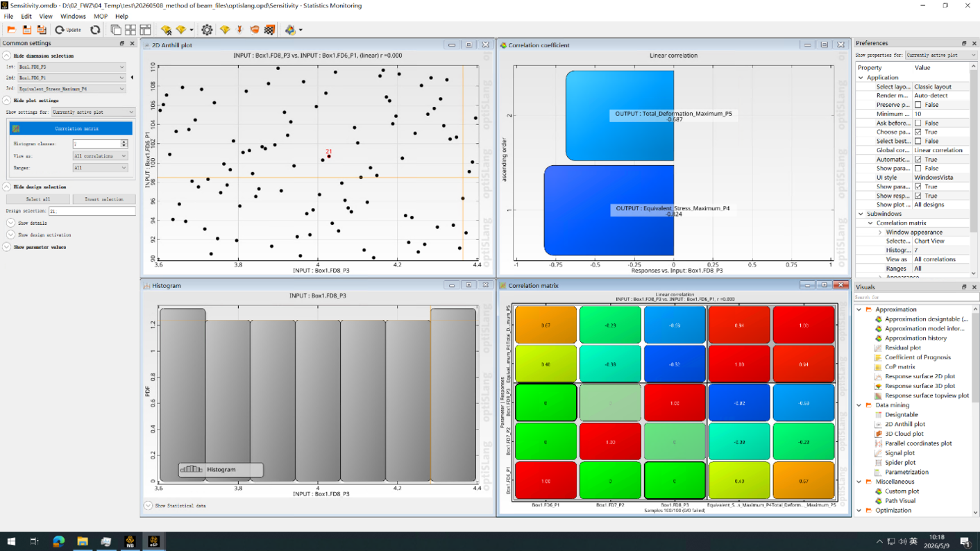This screenshot has height=551, width=980.
Task: Click the Equivalent_Stress_Maximum_P4 correlation bar
Action: (609, 210)
